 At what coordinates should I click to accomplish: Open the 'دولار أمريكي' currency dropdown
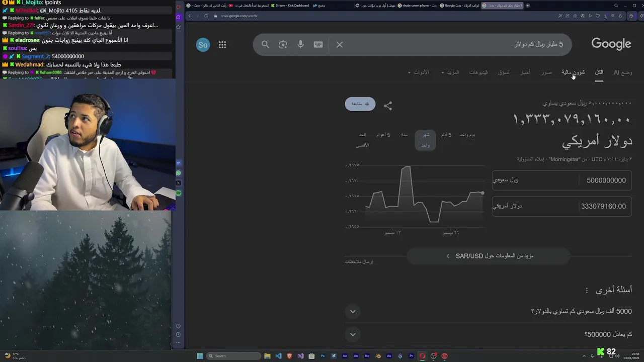[534, 206]
